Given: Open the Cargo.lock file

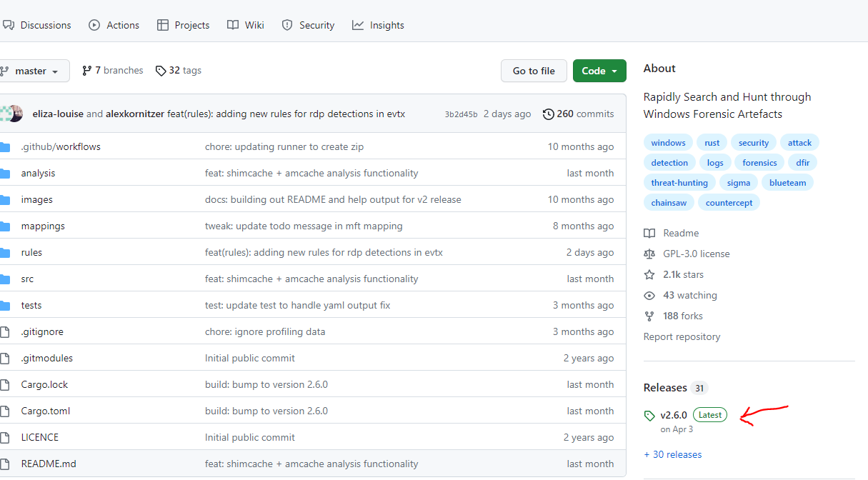Looking at the screenshot, I should 44,384.
